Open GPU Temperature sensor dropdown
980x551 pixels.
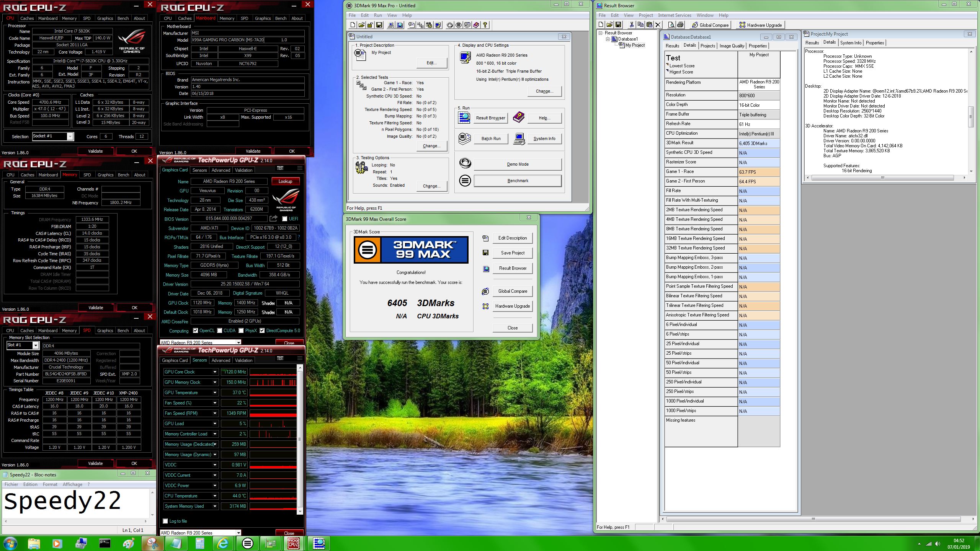(x=215, y=393)
